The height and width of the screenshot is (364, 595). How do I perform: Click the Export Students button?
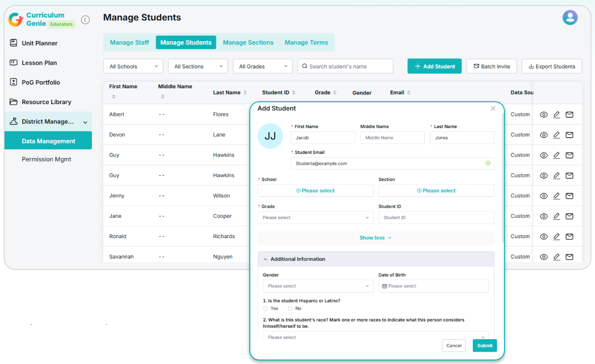(552, 66)
